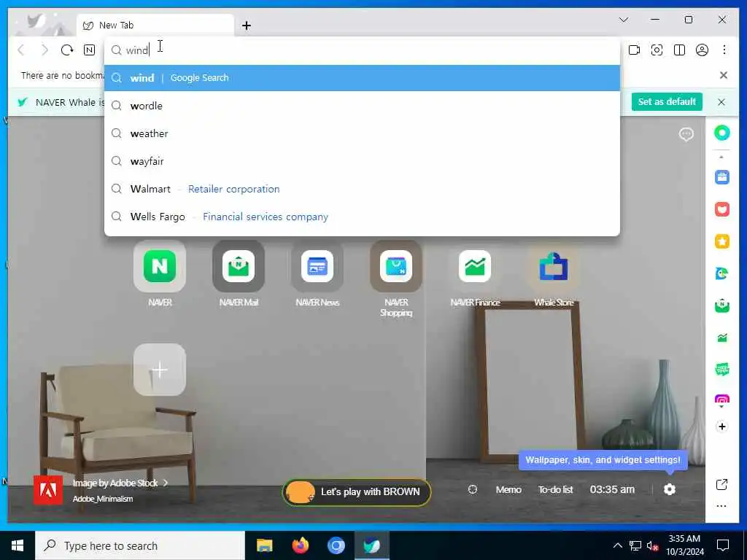Open the user profile icon
747x560 pixels.
click(702, 50)
